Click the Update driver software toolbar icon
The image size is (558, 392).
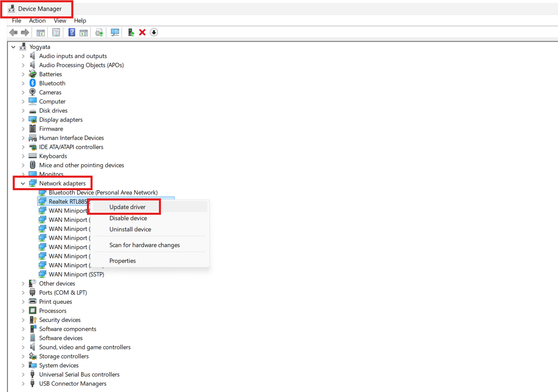point(99,32)
